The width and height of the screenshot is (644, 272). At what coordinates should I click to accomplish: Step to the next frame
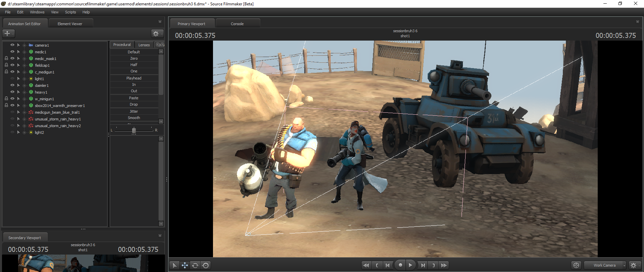point(423,265)
